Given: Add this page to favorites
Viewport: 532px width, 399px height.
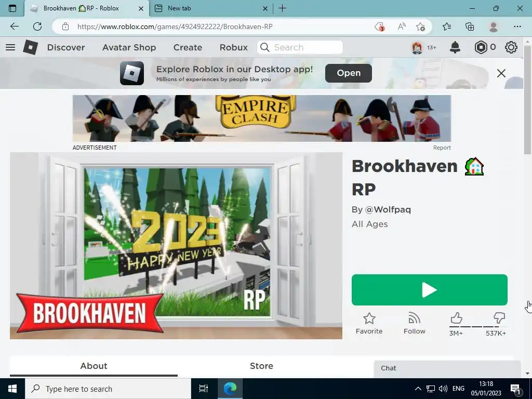Looking at the screenshot, I should (x=420, y=26).
